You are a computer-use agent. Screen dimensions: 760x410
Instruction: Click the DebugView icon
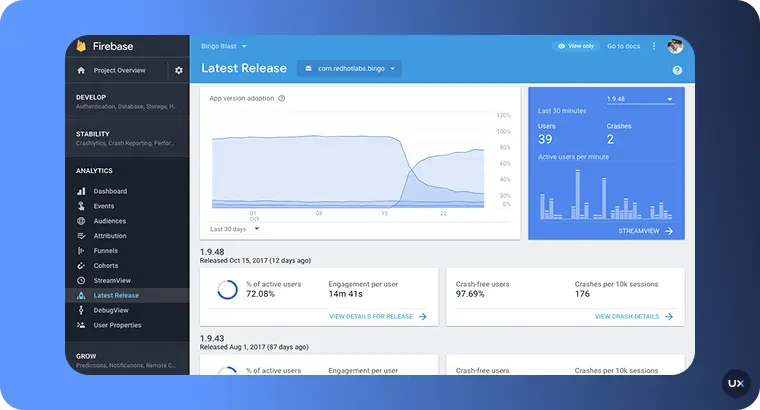(81, 310)
